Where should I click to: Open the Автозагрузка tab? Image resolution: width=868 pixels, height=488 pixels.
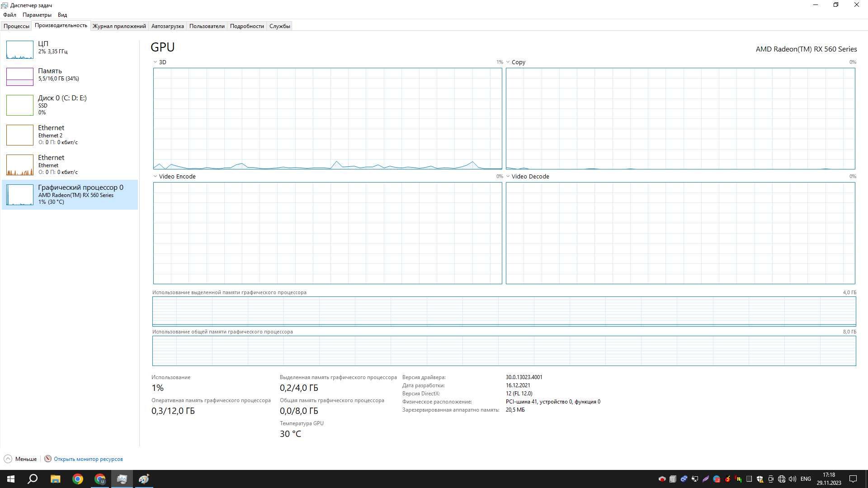pos(168,26)
